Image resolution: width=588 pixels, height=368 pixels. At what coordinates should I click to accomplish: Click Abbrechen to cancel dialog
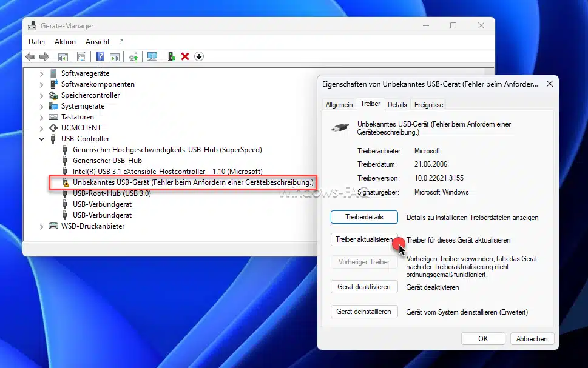point(532,339)
